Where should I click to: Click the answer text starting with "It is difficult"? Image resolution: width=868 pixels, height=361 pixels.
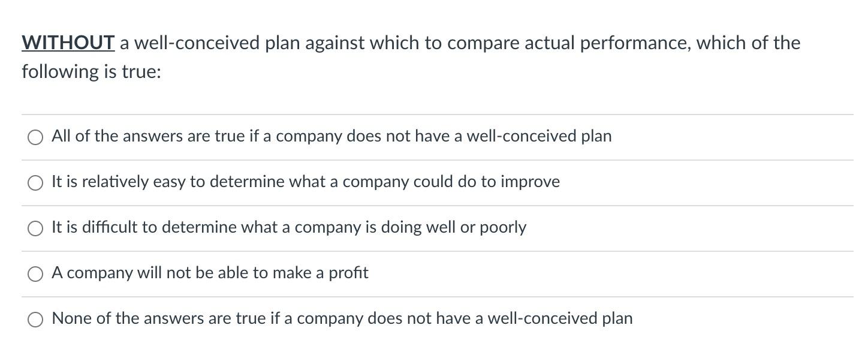[289, 228]
